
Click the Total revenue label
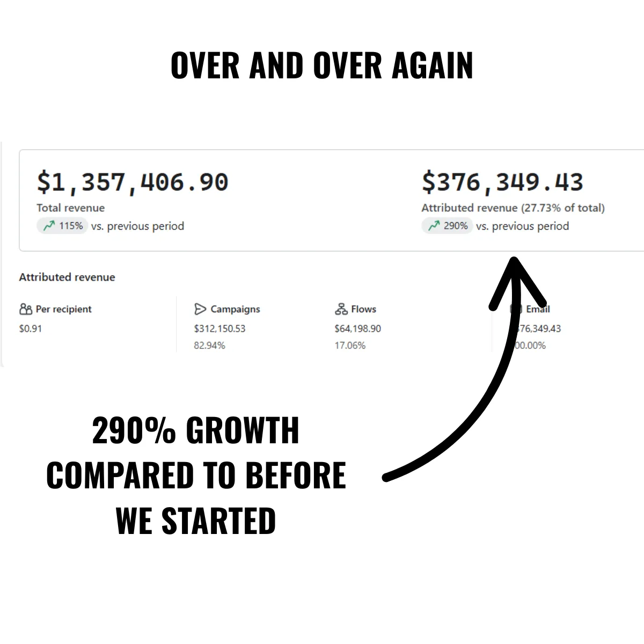[x=71, y=208]
